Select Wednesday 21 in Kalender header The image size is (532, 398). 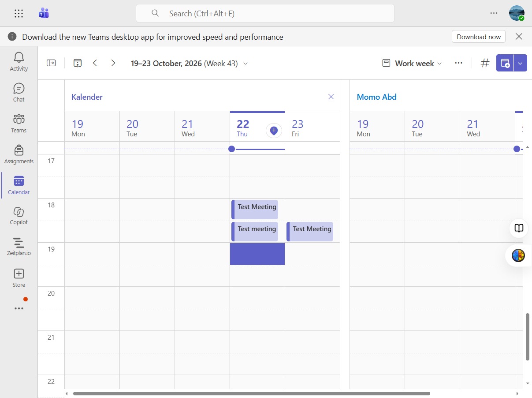pos(202,127)
